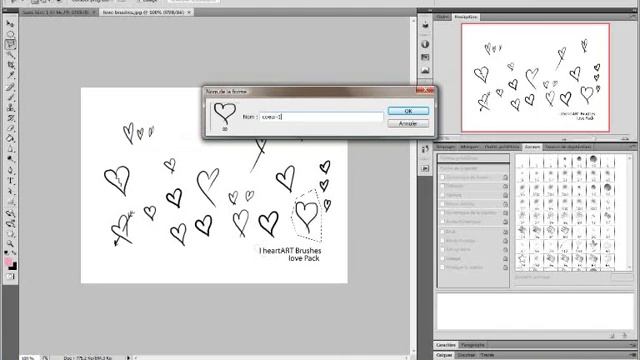Enable Autres dynamiques checkbox

click(442, 222)
